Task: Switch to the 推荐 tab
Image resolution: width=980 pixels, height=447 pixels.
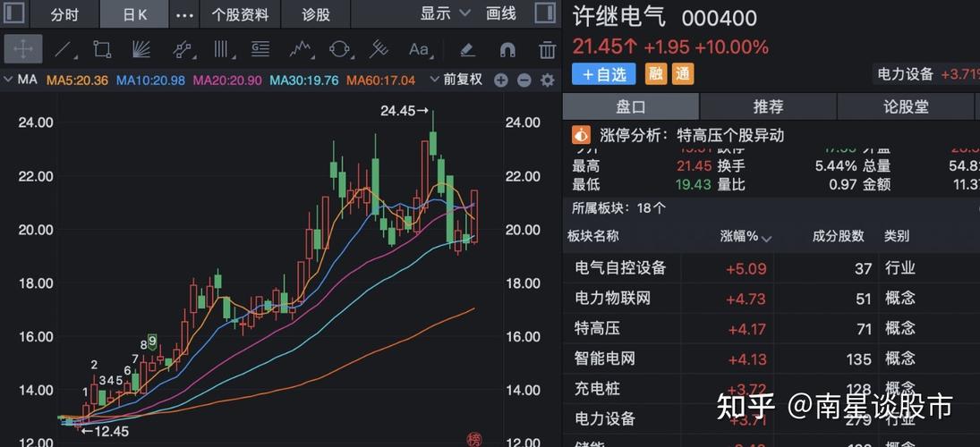Action: pyautogui.click(x=768, y=106)
